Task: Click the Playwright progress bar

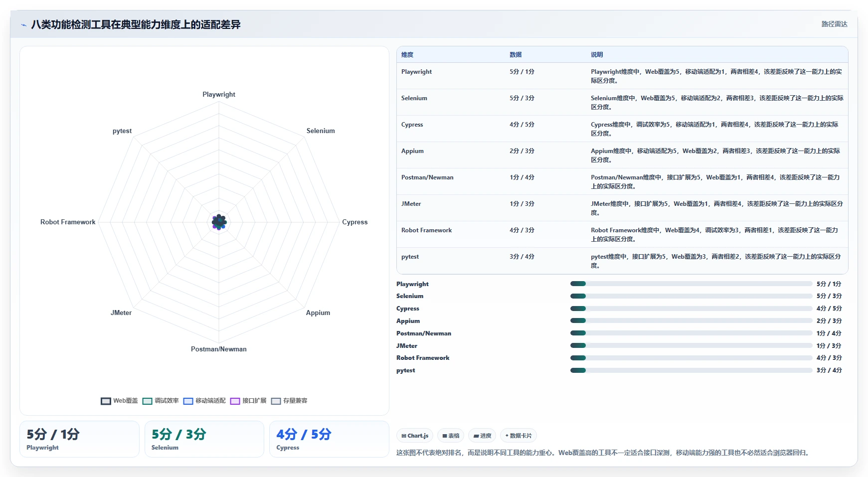Action: pos(692,284)
